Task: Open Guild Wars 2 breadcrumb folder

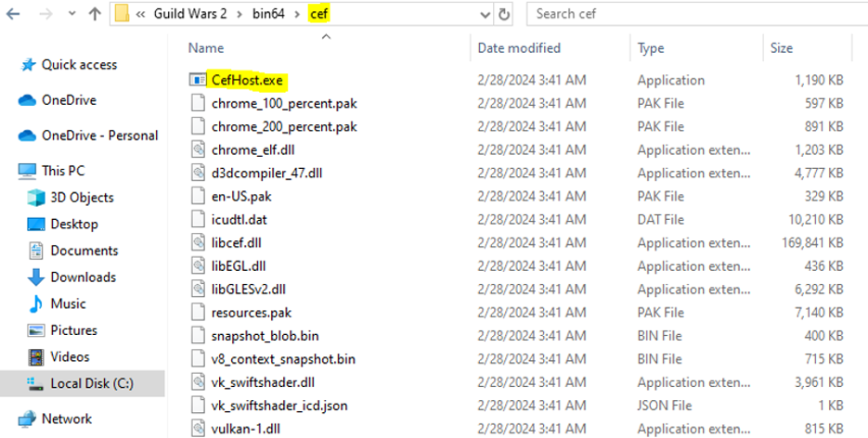Action: [x=190, y=14]
